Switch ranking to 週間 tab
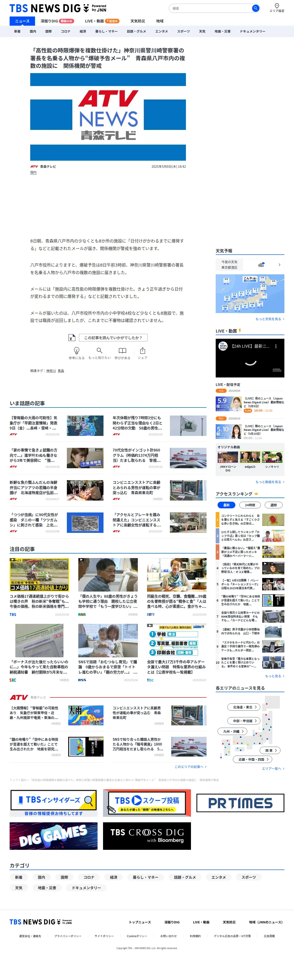 click(273, 505)
